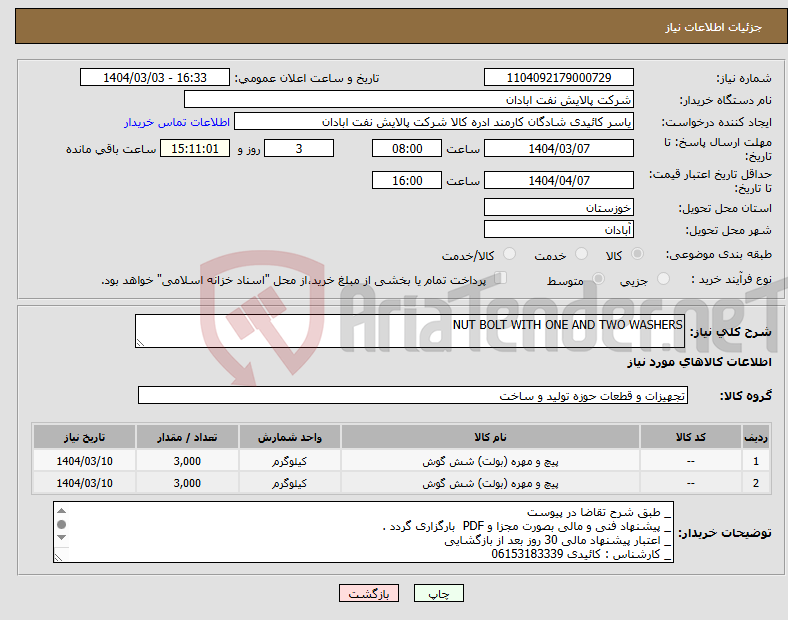Click item name in row 1 پیچ و مهره

490,461
